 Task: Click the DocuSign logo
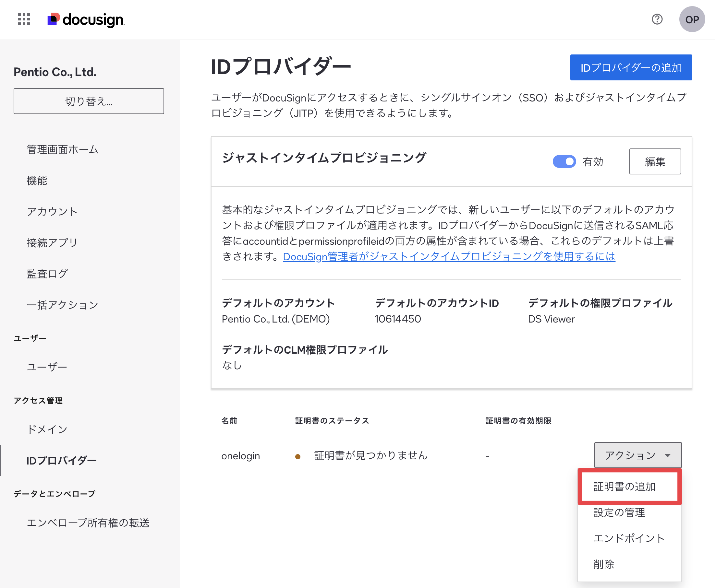click(x=86, y=20)
